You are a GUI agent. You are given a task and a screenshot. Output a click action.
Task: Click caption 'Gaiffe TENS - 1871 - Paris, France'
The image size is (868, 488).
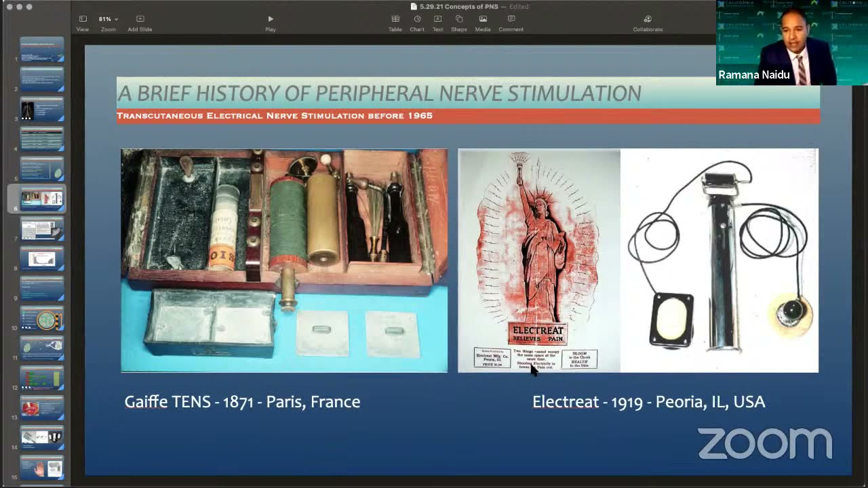[x=242, y=402]
